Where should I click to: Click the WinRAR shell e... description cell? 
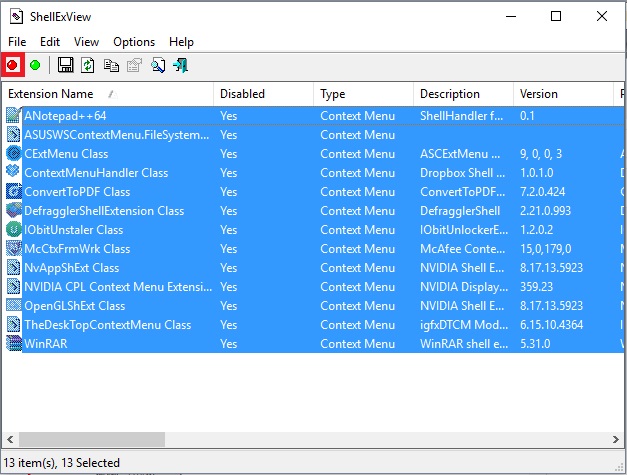464,344
